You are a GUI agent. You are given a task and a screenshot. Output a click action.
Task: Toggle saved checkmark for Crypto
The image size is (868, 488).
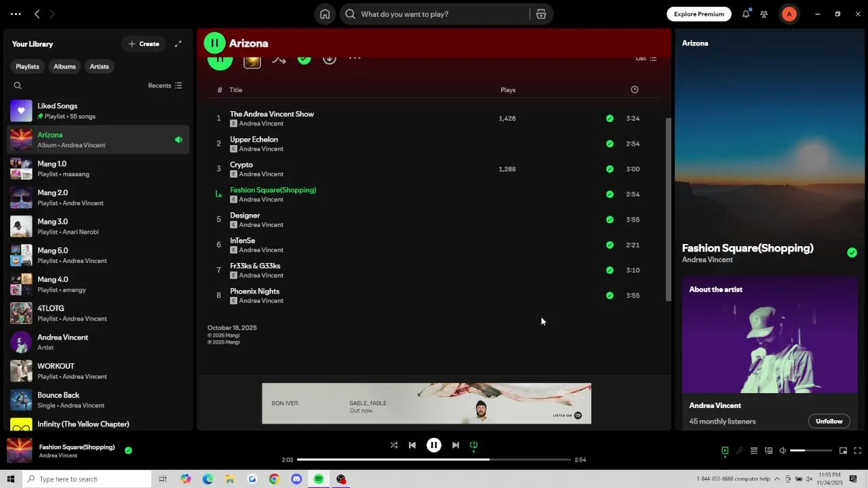(x=610, y=169)
